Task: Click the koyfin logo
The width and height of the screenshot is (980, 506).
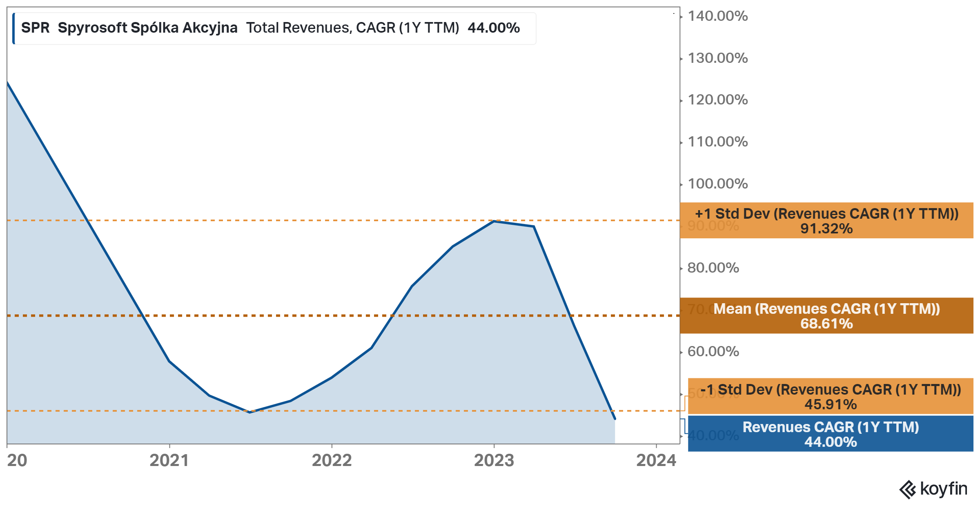Action: [x=933, y=489]
